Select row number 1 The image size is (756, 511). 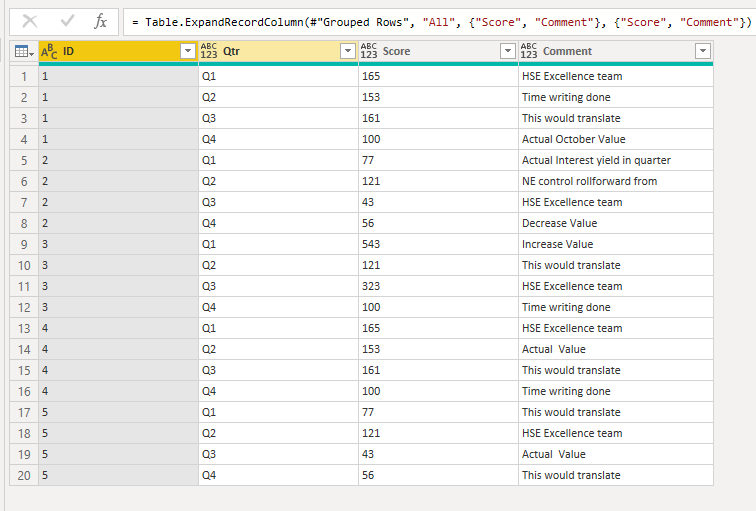(x=24, y=76)
